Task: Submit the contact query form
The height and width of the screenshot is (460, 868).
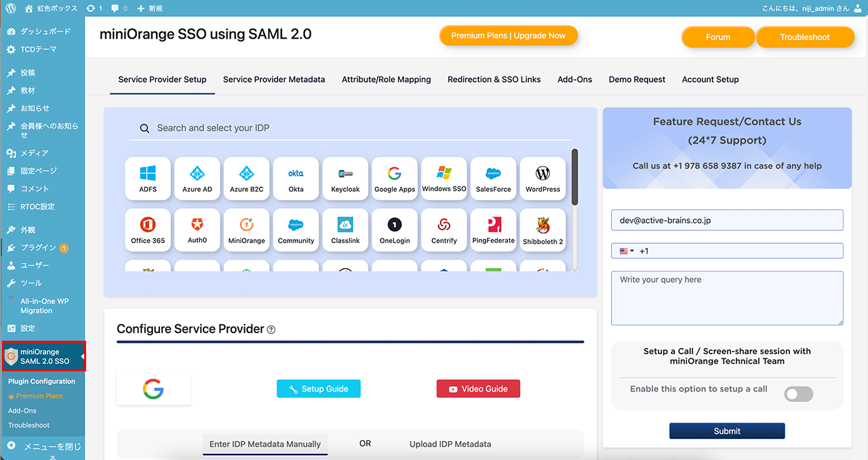Action: pyautogui.click(x=727, y=431)
